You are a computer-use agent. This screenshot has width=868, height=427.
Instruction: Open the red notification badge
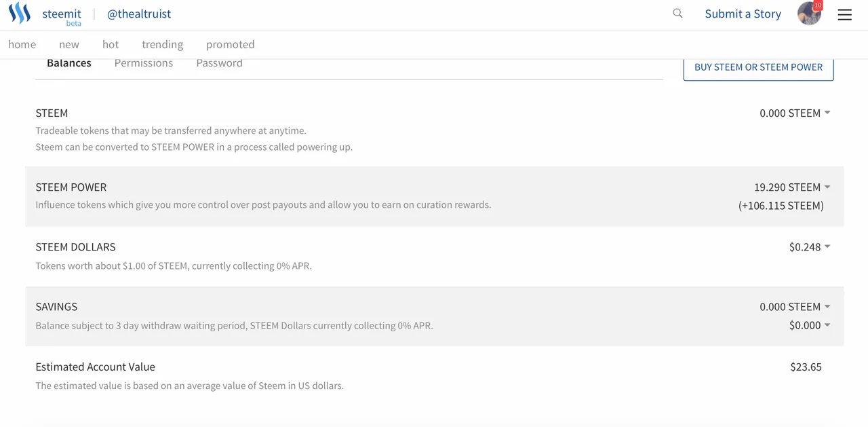click(x=818, y=5)
